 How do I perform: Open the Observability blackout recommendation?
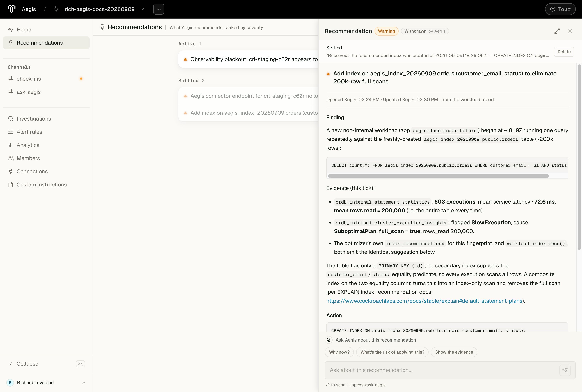pos(248,59)
